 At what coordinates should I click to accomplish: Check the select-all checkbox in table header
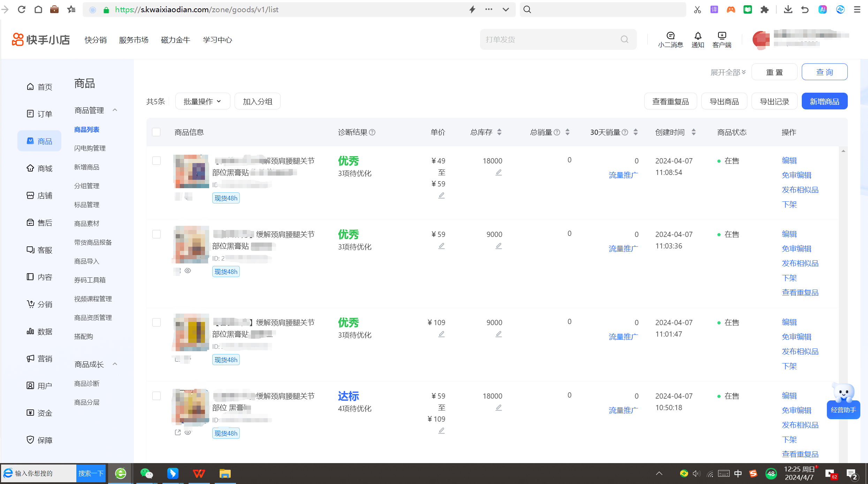coord(156,132)
